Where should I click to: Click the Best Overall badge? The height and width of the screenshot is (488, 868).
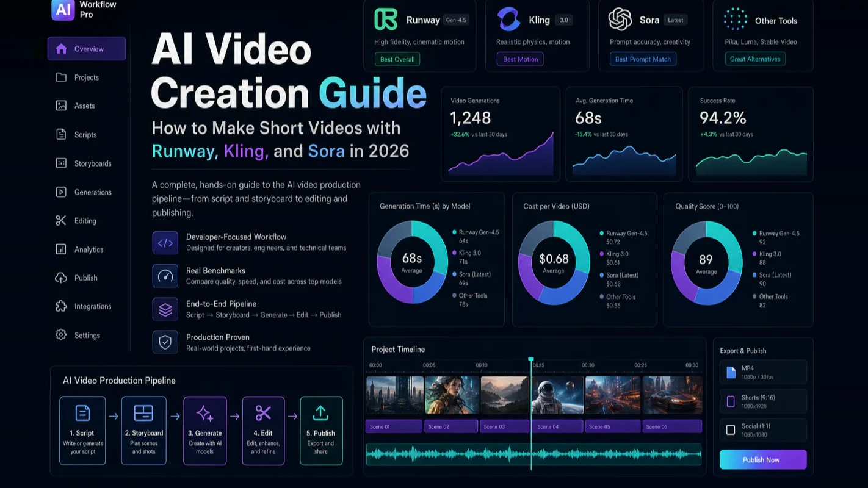coord(397,59)
